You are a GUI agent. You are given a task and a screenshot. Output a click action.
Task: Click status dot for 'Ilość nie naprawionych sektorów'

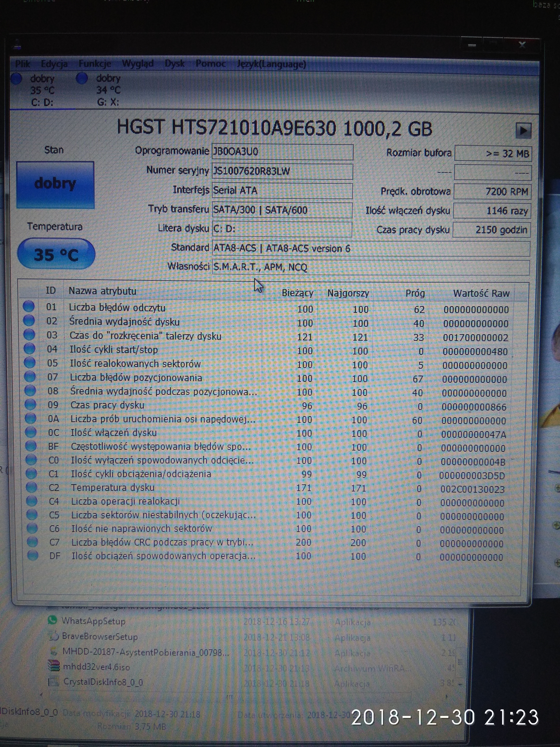tap(32, 528)
